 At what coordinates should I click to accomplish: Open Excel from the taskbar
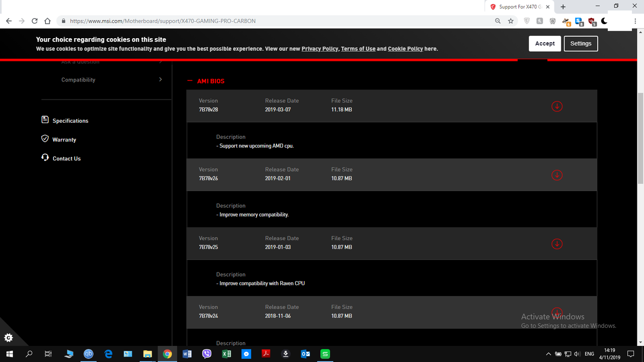(x=226, y=354)
